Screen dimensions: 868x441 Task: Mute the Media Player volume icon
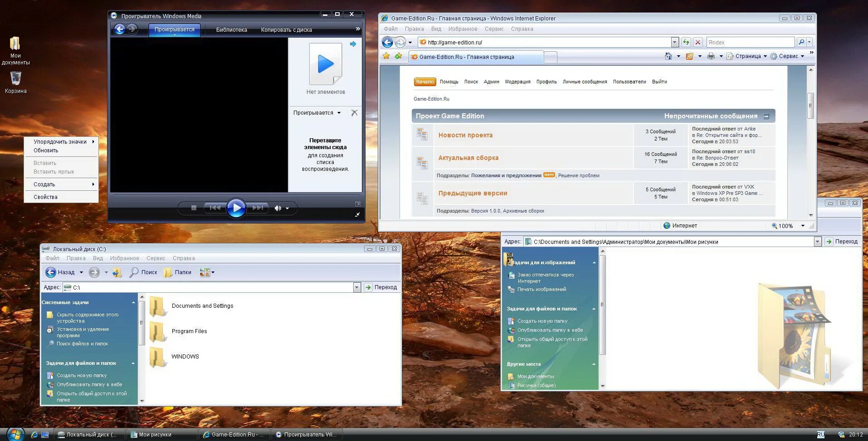pyautogui.click(x=278, y=208)
